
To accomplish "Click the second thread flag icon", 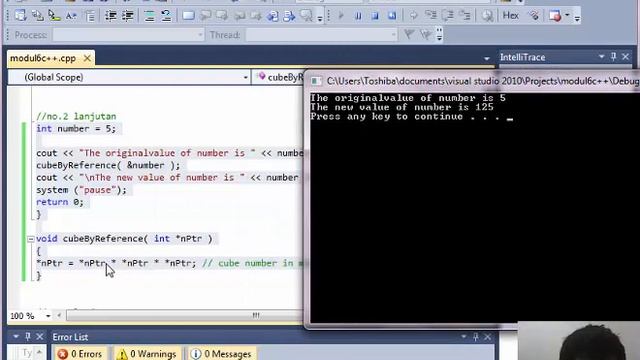I will (x=425, y=35).
